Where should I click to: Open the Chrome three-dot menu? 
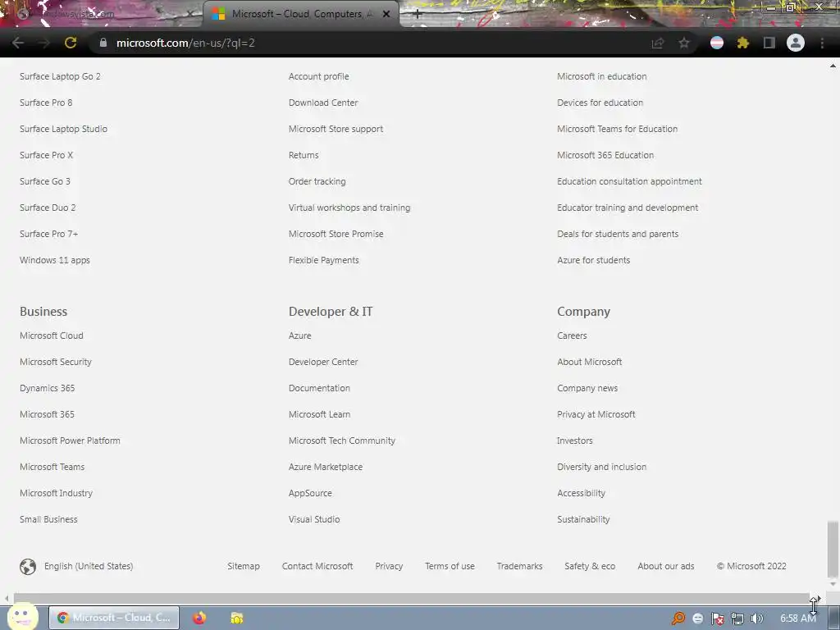(x=822, y=43)
